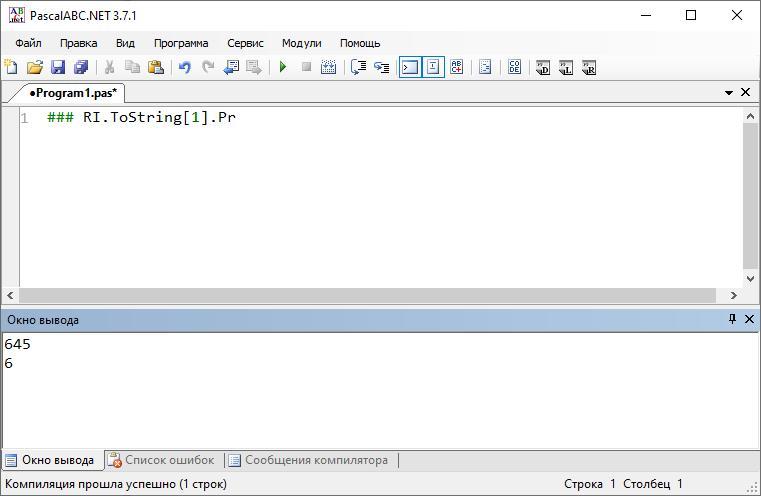Viewport: 761px width, 496px height.
Task: Step over with the debug step icon
Action: [358, 67]
